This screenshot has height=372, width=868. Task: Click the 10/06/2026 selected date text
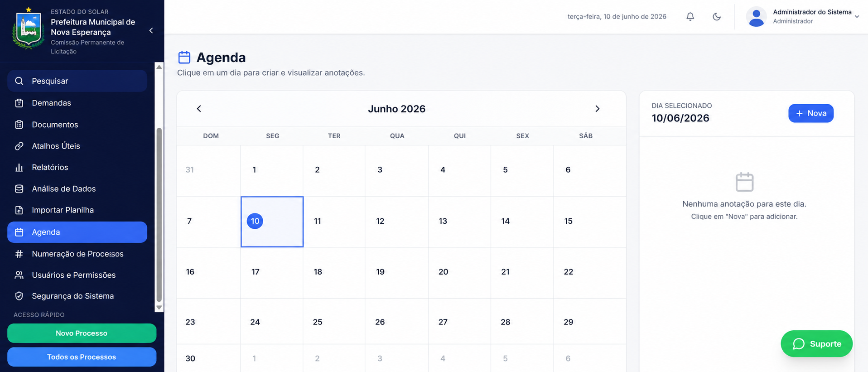coord(680,118)
